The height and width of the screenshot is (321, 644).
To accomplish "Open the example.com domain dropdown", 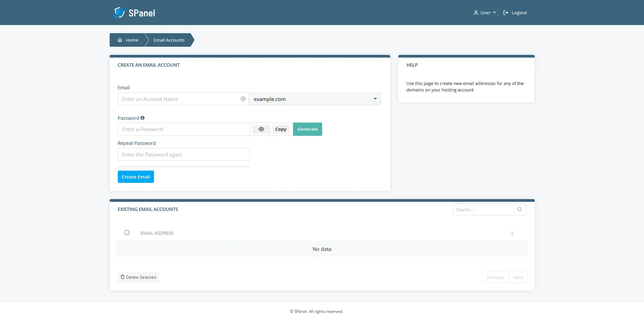I will (314, 99).
